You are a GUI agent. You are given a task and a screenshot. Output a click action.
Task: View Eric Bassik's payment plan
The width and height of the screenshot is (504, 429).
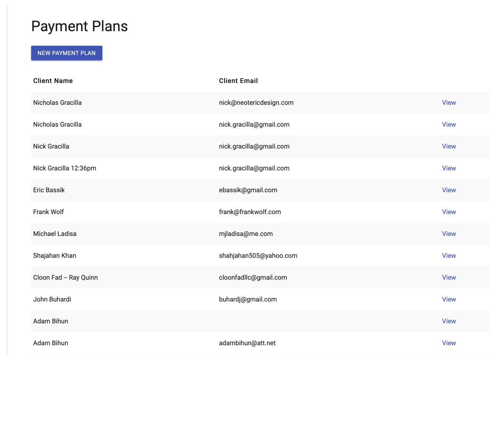point(449,190)
